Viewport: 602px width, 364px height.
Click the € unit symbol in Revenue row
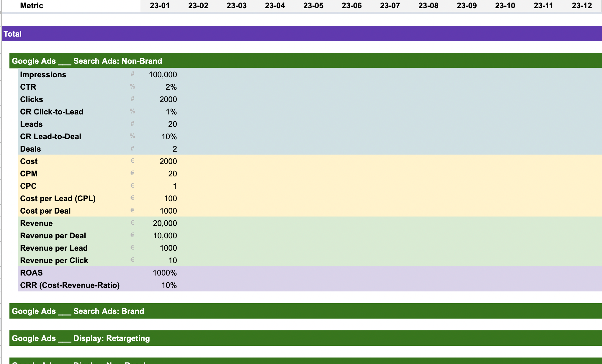click(x=132, y=223)
